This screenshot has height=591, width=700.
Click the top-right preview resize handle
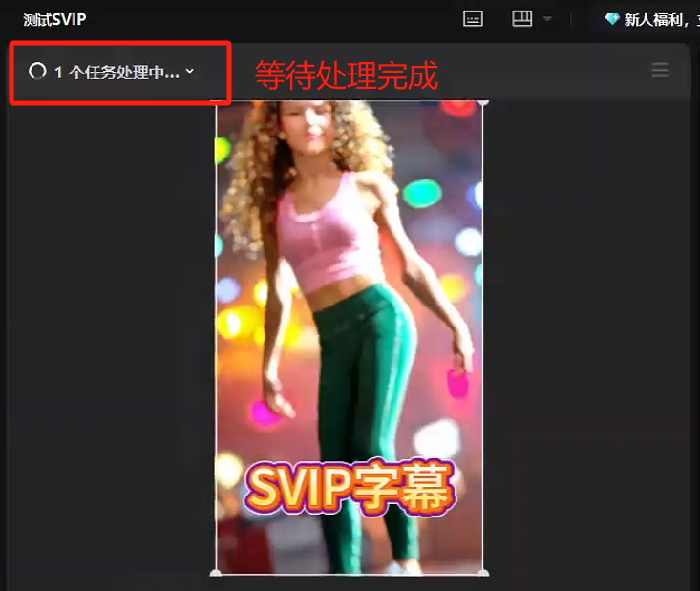pos(483,102)
